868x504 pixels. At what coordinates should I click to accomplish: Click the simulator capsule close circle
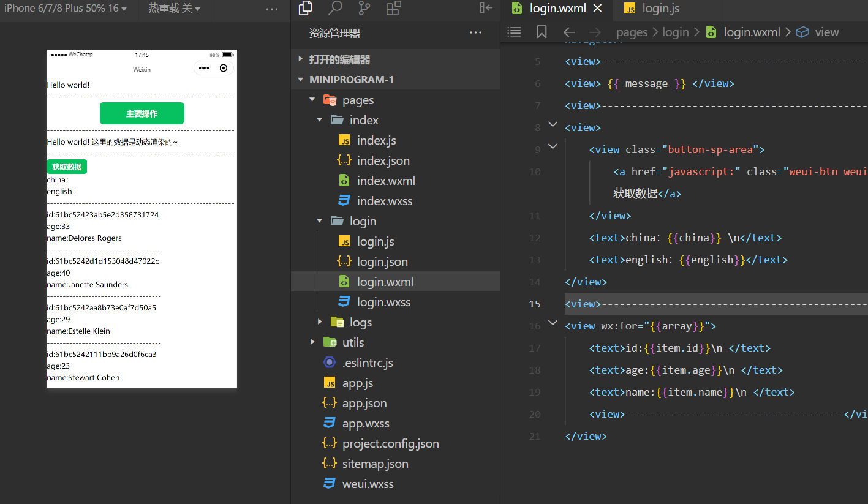point(224,68)
